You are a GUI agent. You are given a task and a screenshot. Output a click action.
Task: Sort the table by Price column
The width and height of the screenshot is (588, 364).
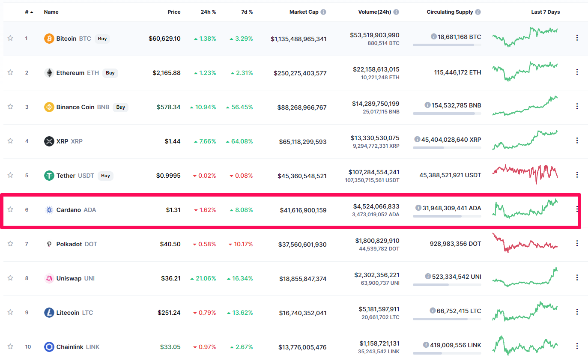(x=174, y=12)
